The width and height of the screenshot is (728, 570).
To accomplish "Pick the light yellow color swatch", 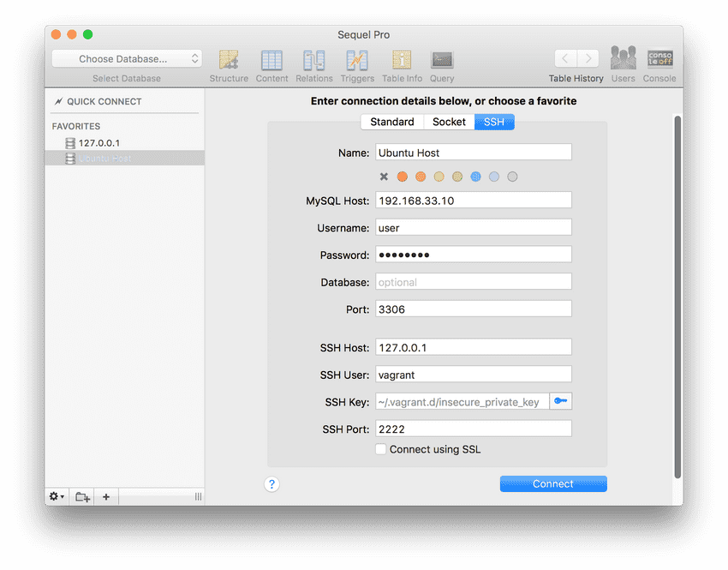I will [439, 177].
